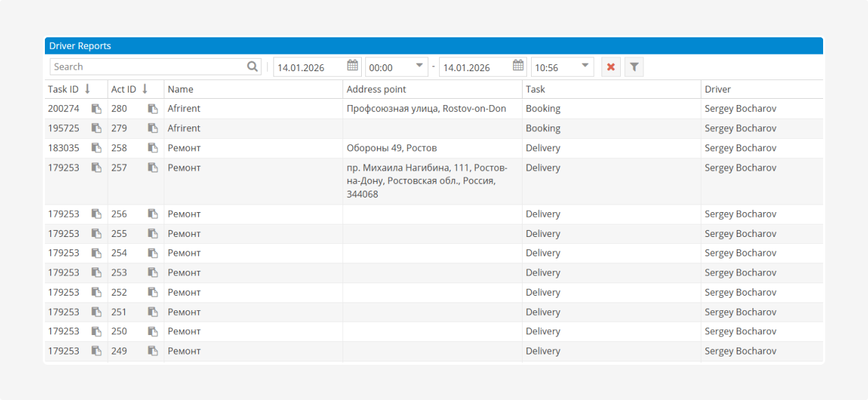868x400 pixels.
Task: Open the end date calendar picker
Action: [x=518, y=66]
